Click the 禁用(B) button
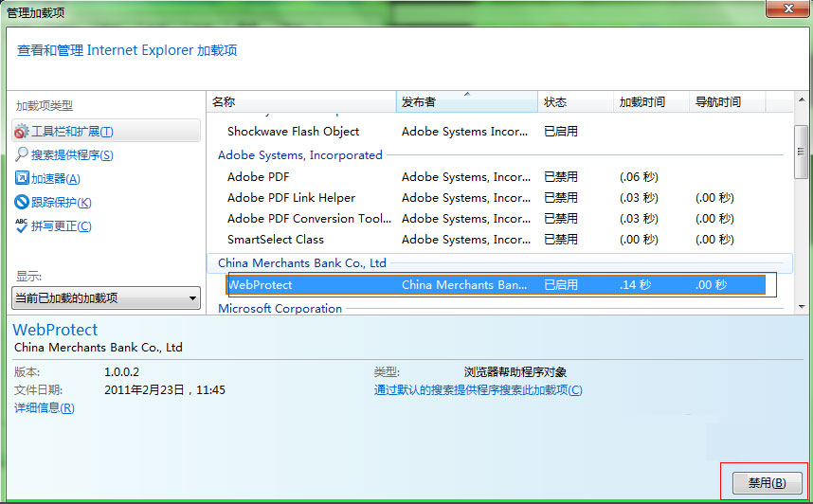The width and height of the screenshot is (813, 504). pos(767,483)
